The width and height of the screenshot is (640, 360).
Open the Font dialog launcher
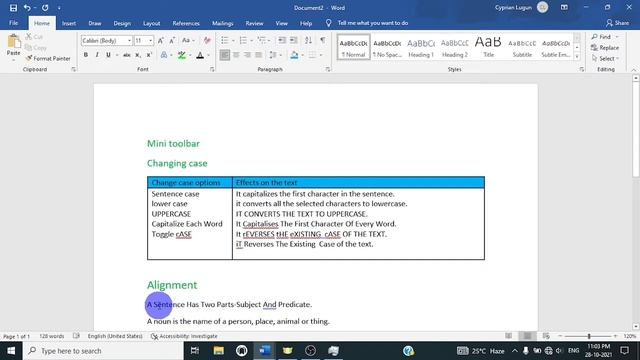(x=212, y=70)
